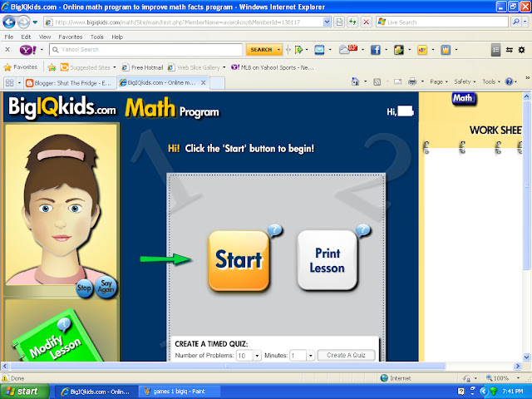The width and height of the screenshot is (532, 399).
Task: Open the Number of Problems dropdown
Action: [x=257, y=356]
